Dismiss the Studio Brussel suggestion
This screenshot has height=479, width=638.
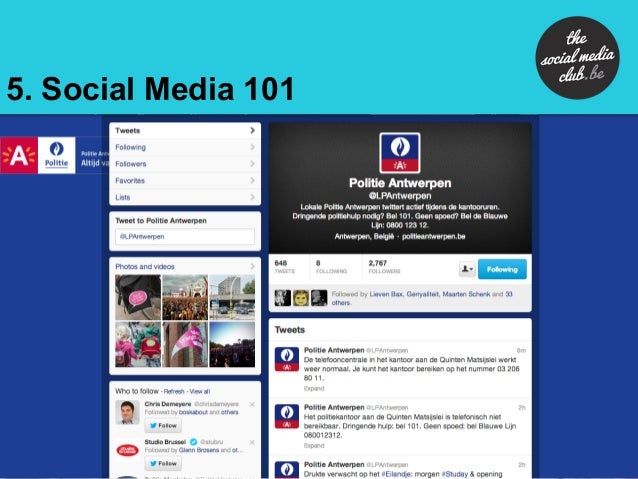tap(252, 442)
